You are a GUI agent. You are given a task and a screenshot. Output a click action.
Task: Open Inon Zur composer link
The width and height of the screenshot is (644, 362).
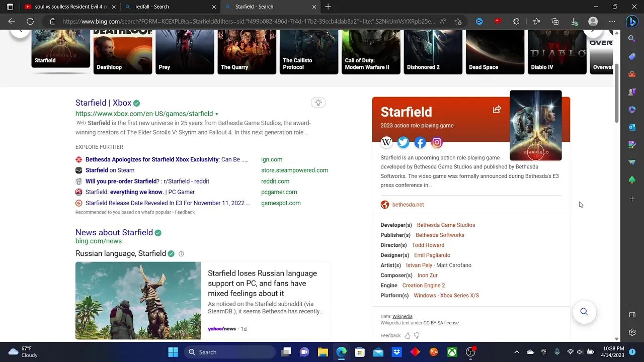pos(428,275)
